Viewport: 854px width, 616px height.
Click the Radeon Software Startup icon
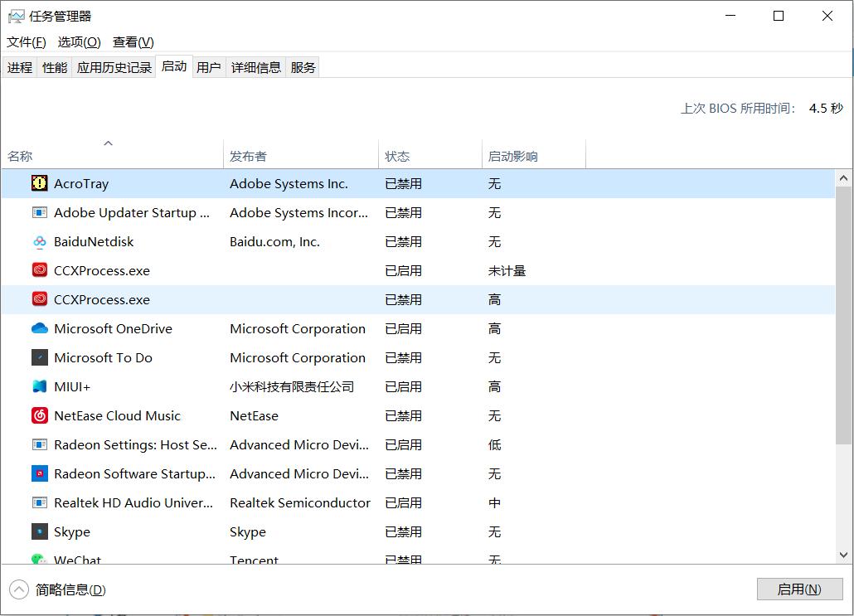click(39, 473)
